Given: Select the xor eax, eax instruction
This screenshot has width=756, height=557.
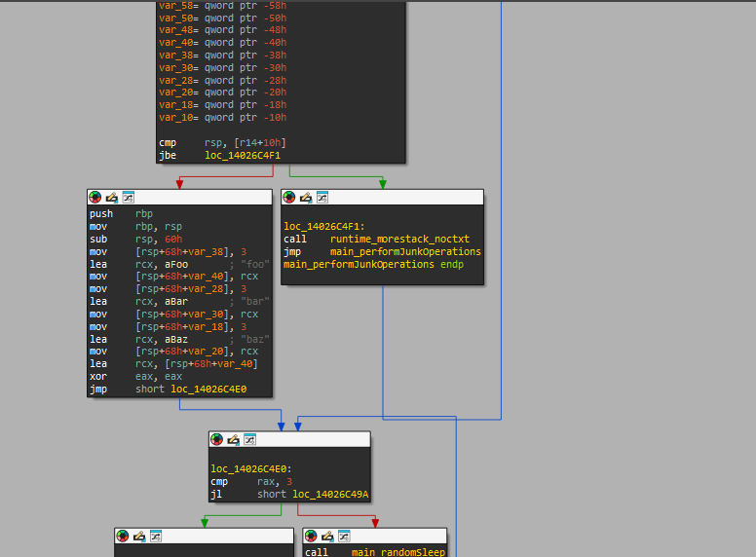Looking at the screenshot, I should 135,376.
